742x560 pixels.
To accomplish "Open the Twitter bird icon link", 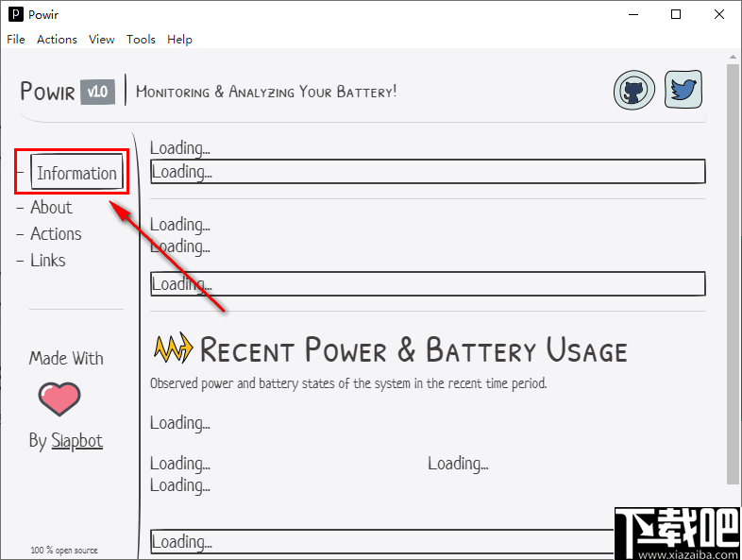I will [x=683, y=89].
